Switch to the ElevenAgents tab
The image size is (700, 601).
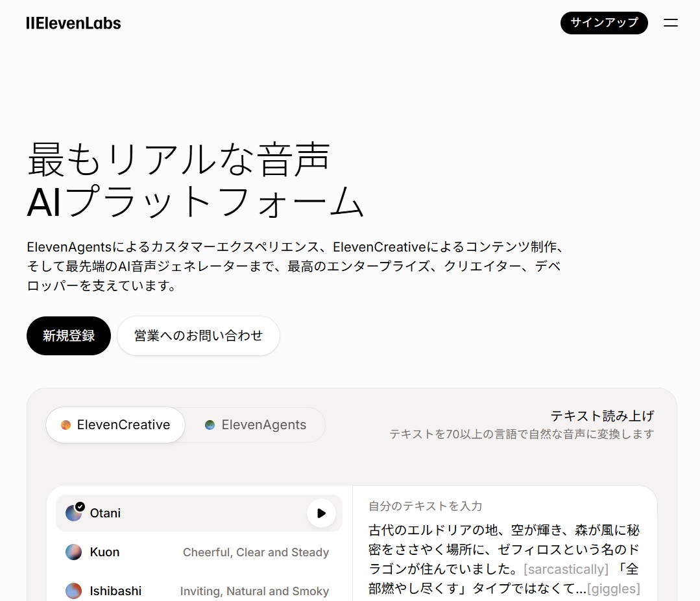(x=256, y=425)
